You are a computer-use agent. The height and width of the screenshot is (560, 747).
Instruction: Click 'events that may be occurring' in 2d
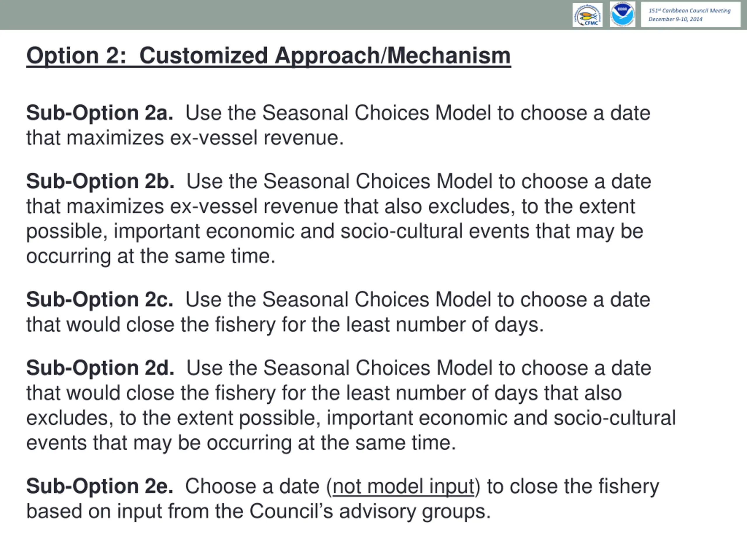(159, 443)
